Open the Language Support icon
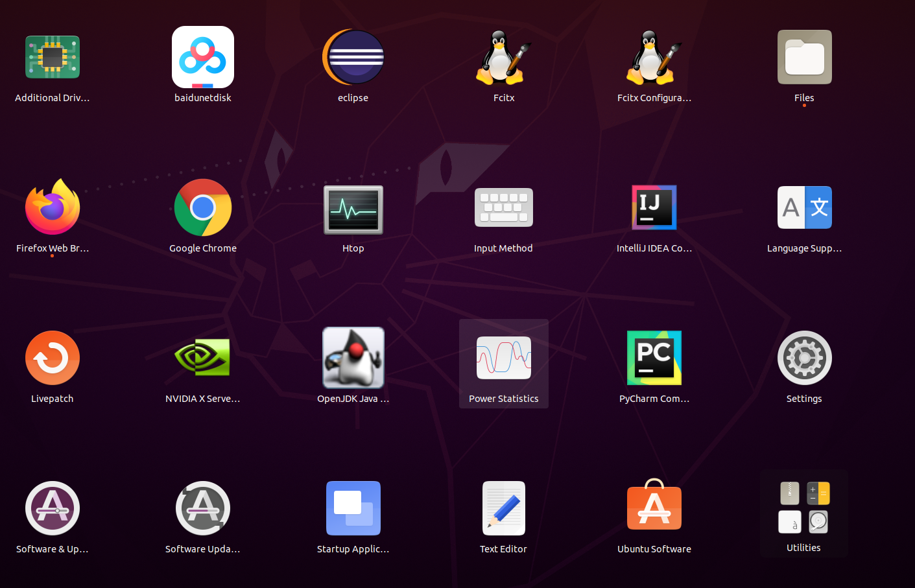Screen dimensions: 915x588 805,207
